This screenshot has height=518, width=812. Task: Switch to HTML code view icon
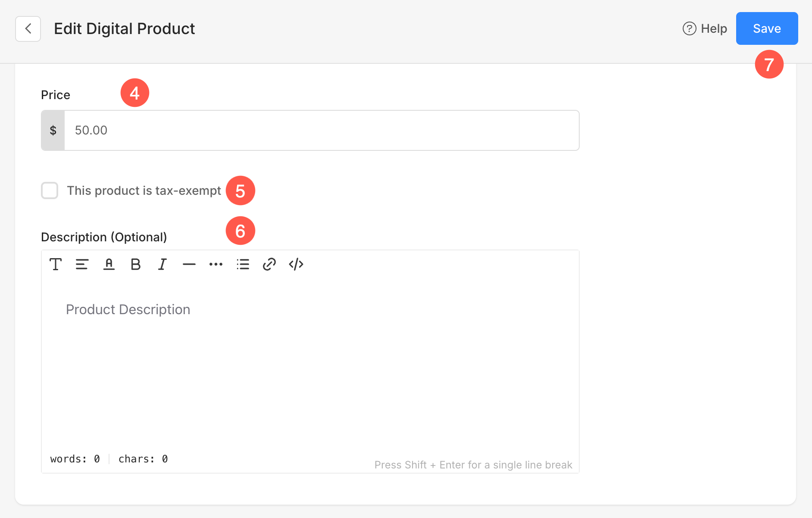[x=296, y=264]
